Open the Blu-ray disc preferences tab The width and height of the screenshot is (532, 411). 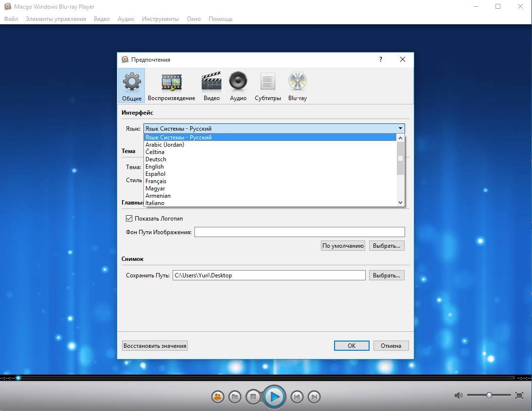tap(298, 86)
